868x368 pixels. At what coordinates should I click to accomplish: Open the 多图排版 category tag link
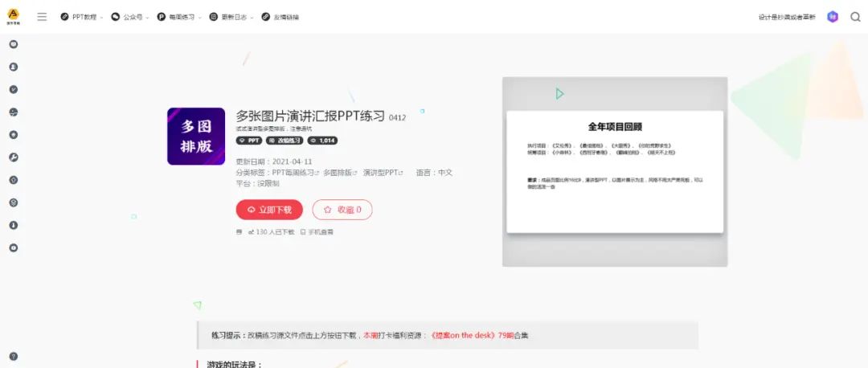(x=341, y=173)
